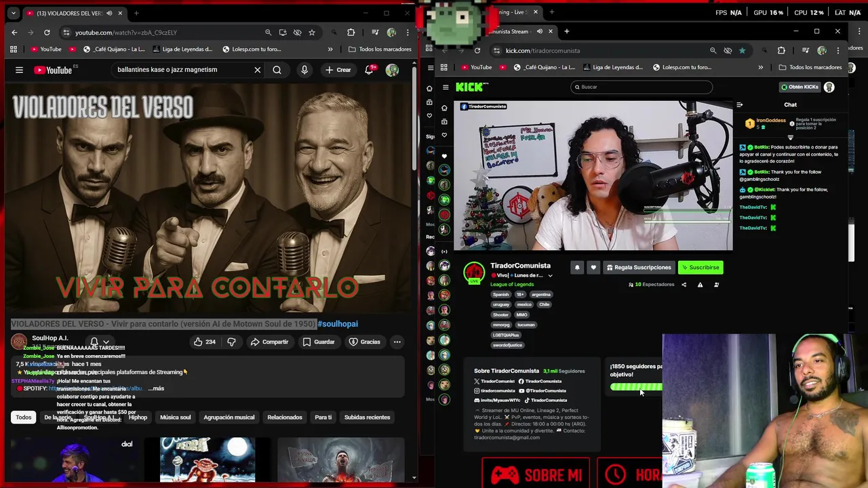868x488 pixels.
Task: Click the follower goal progress bar
Action: click(636, 387)
